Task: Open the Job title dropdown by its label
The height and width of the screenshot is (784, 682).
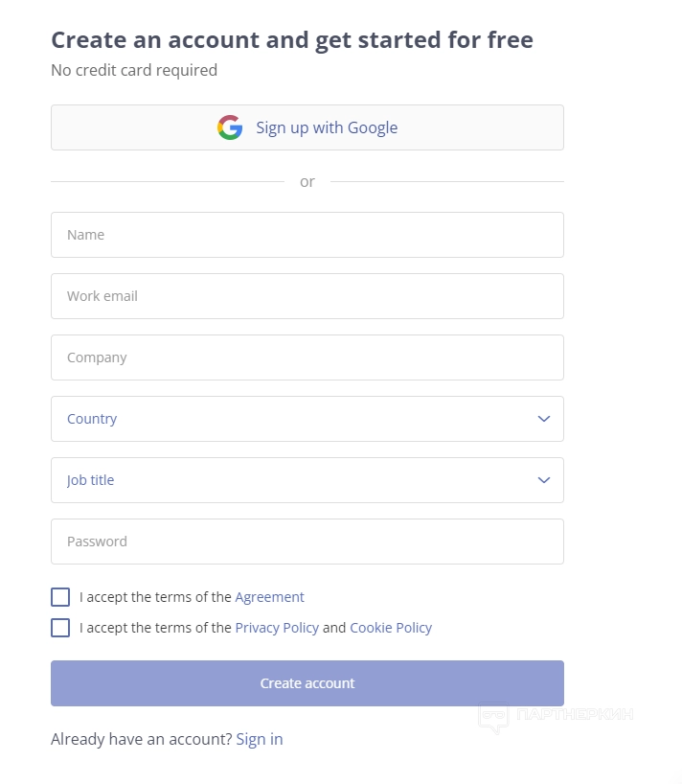Action: [90, 480]
